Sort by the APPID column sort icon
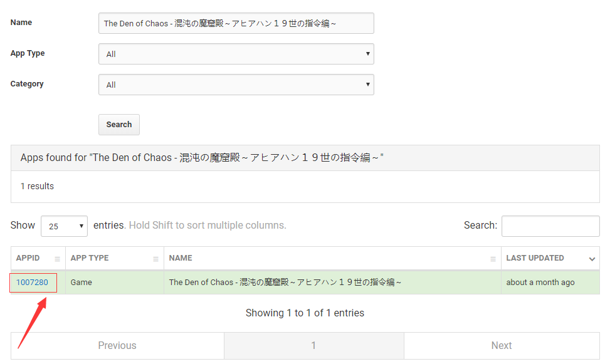Image resolution: width=605 pixels, height=364 pixels. coord(57,259)
